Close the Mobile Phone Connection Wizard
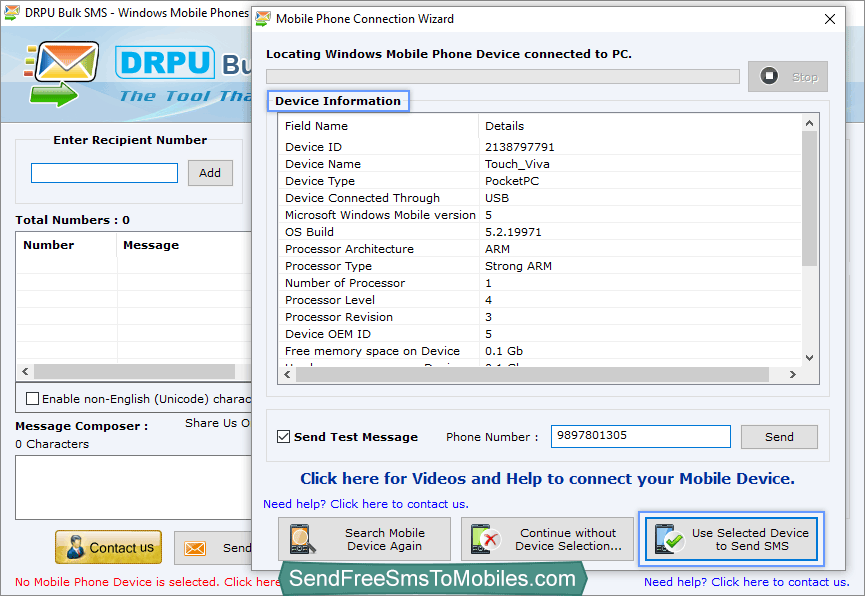The width and height of the screenshot is (865, 596). 830,19
